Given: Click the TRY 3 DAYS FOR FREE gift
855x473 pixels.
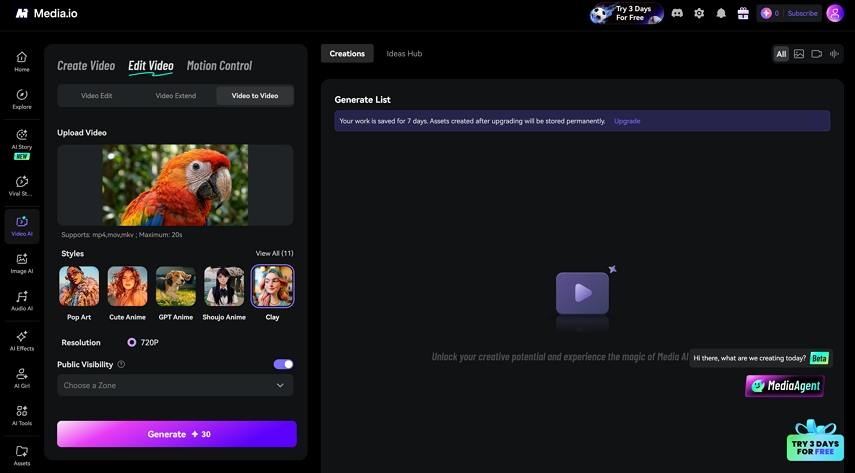Looking at the screenshot, I should (x=815, y=440).
